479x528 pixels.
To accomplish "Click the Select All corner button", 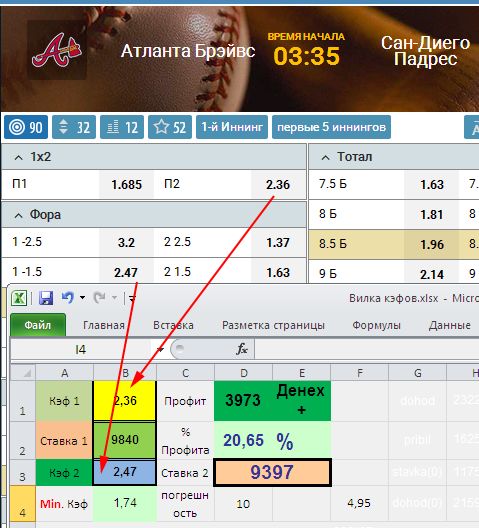I will point(23,372).
